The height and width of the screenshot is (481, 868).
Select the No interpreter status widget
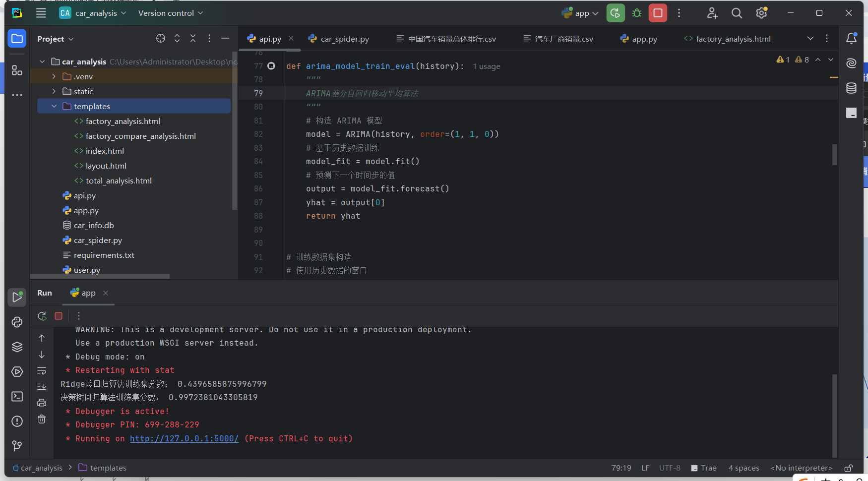click(801, 468)
